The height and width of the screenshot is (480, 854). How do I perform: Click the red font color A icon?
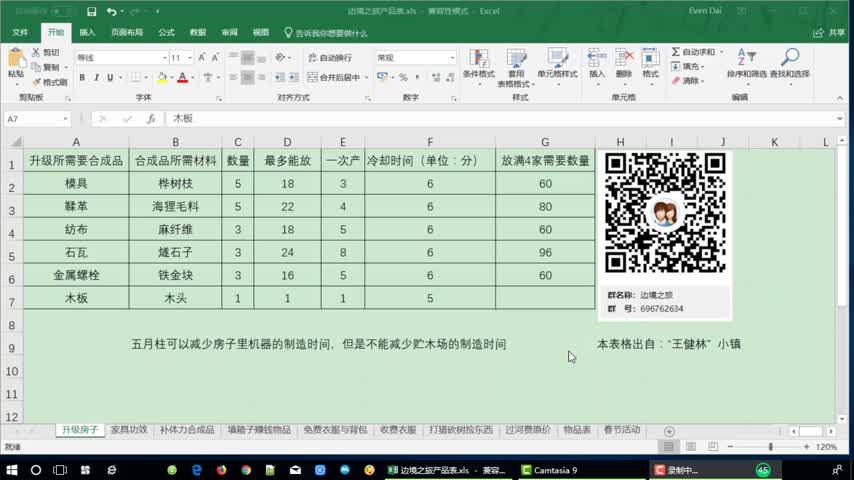coord(182,77)
